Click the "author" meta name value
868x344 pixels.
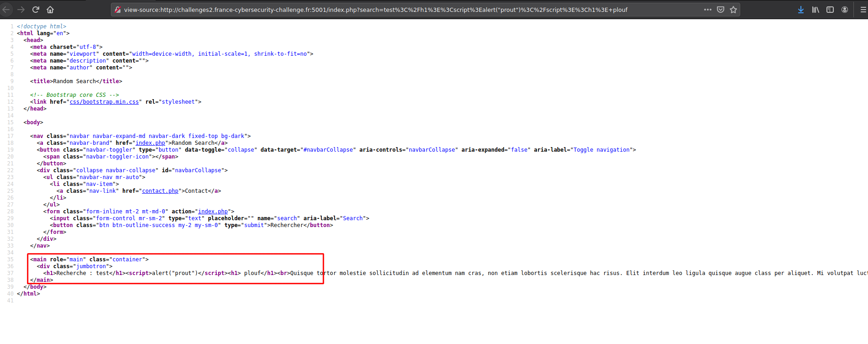(79, 68)
